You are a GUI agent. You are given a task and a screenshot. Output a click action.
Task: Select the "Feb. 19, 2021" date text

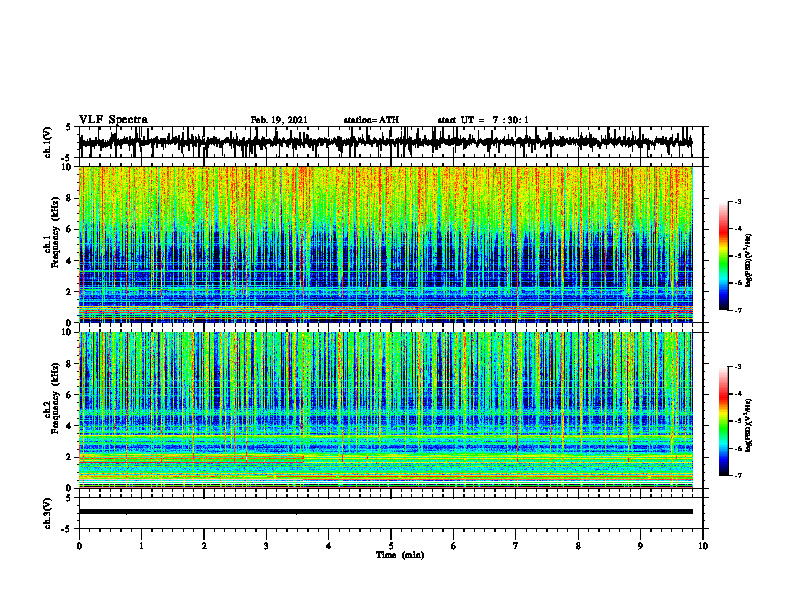279,120
